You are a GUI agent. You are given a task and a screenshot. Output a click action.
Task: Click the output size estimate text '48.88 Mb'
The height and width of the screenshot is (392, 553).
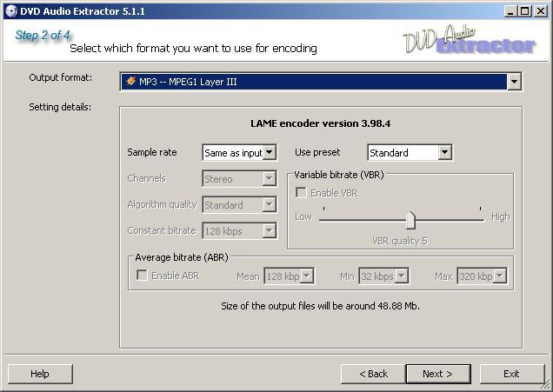coord(398,306)
